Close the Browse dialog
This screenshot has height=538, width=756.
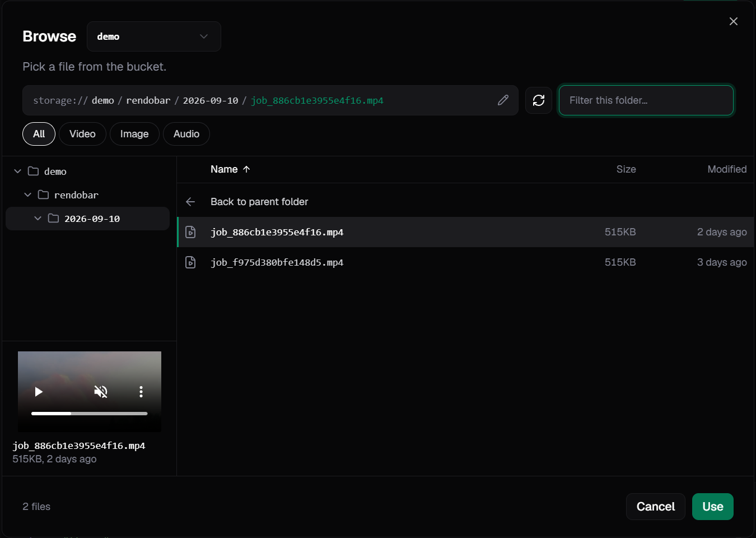[x=734, y=21]
